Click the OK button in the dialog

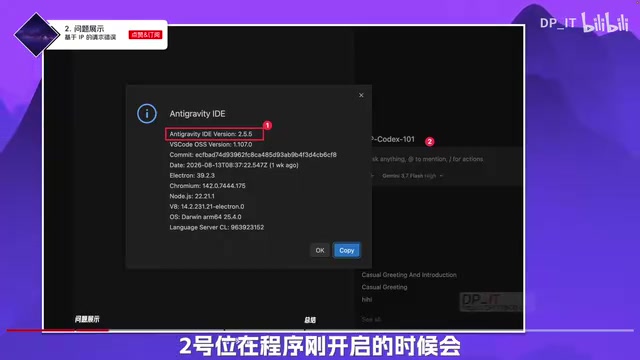click(320, 250)
